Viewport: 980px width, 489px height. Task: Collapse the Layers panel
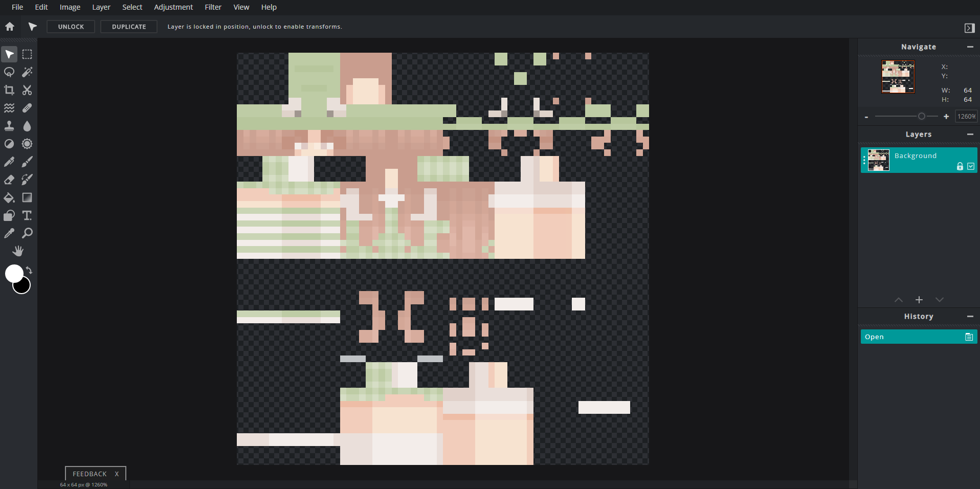pos(970,135)
